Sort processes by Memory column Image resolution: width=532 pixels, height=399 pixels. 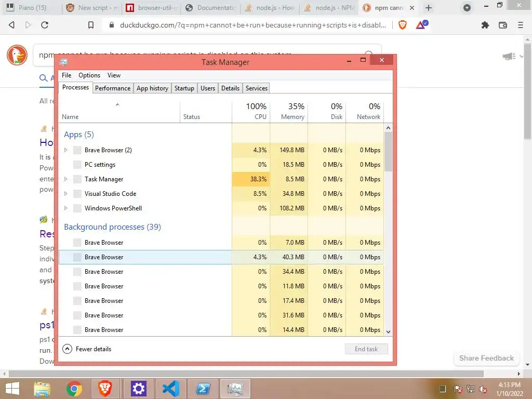pos(289,111)
